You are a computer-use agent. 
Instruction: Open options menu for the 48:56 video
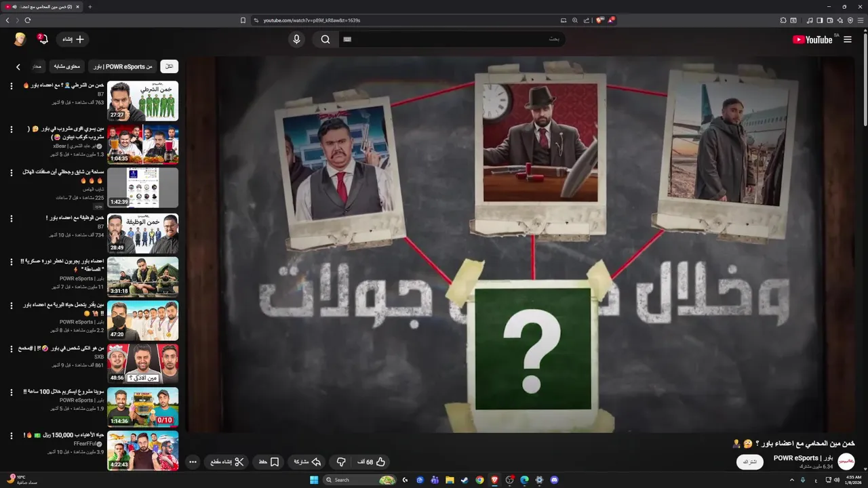point(12,349)
